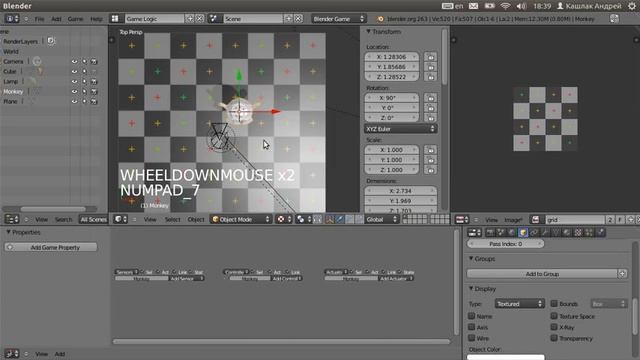Collapse the Transform panel
The height and width of the screenshot is (360, 640).
368,31
